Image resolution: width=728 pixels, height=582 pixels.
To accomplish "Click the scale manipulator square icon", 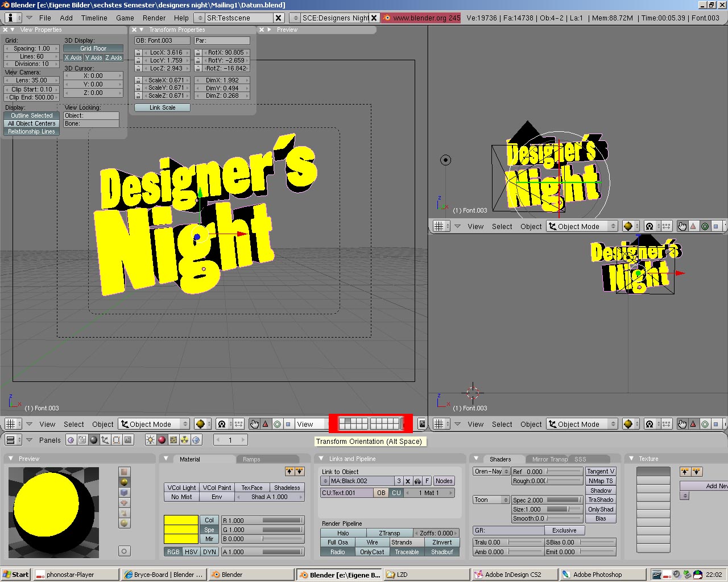I will [288, 424].
